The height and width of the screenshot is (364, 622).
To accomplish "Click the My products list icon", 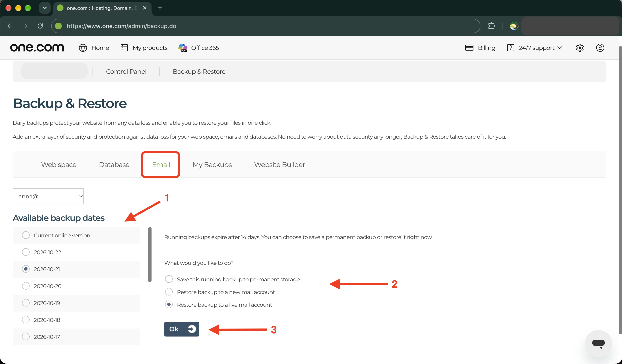I will coord(124,48).
